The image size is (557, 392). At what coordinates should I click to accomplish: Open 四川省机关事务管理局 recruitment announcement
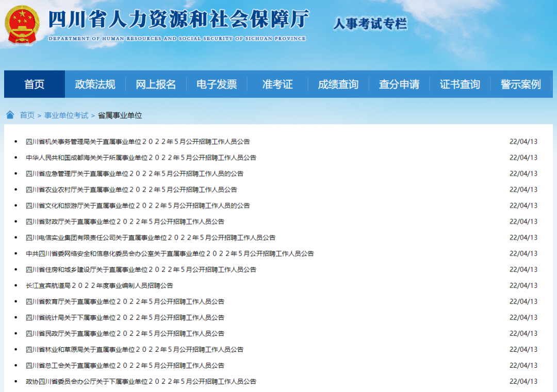[x=138, y=142]
